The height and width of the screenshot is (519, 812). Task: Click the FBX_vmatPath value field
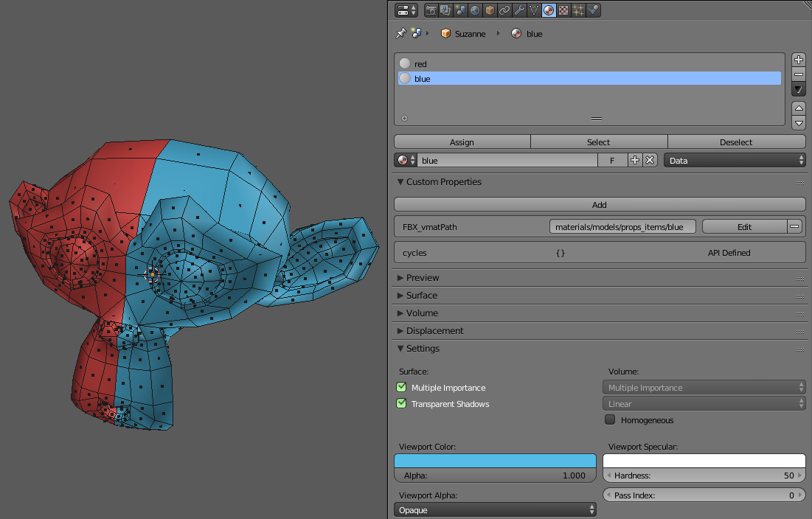tap(622, 226)
